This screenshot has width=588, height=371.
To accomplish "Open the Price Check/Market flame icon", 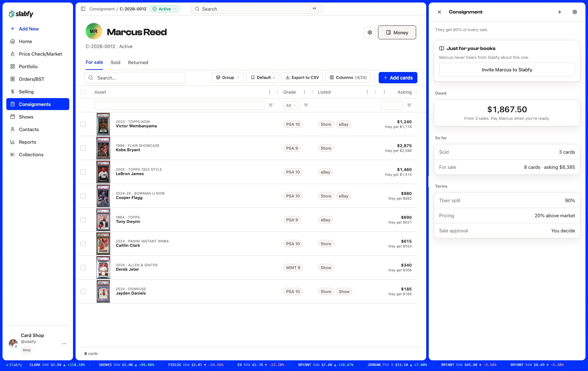I will click(x=13, y=54).
